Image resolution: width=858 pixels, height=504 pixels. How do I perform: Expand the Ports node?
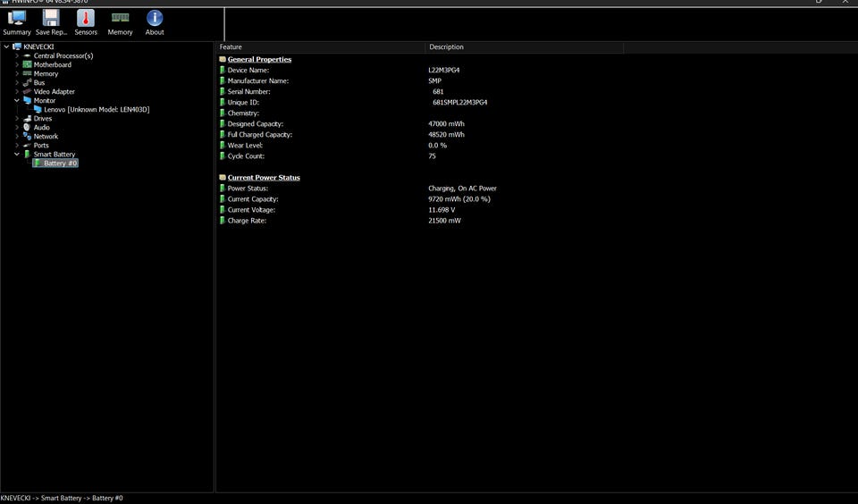coord(17,146)
